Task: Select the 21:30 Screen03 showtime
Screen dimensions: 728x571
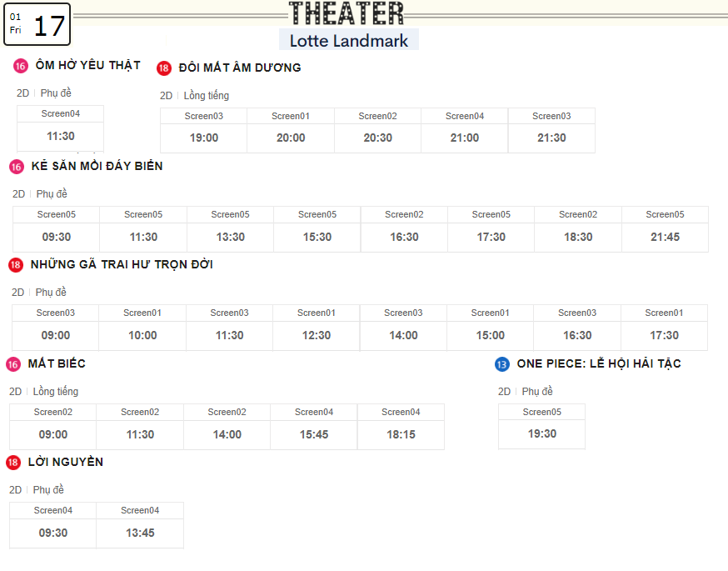Action: point(551,131)
